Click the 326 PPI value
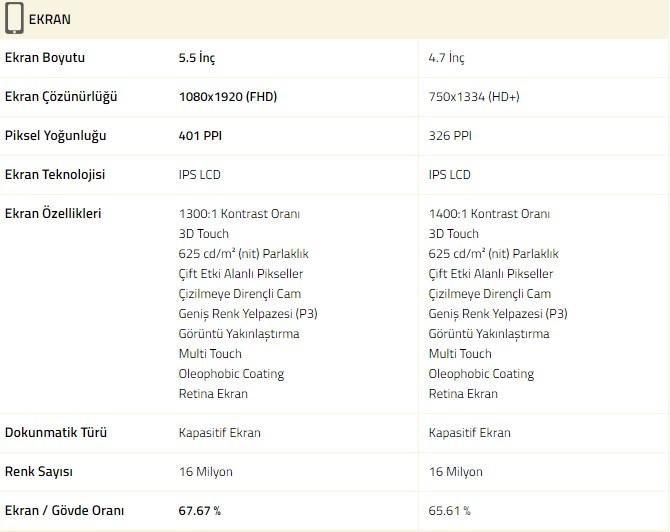 pyautogui.click(x=450, y=136)
